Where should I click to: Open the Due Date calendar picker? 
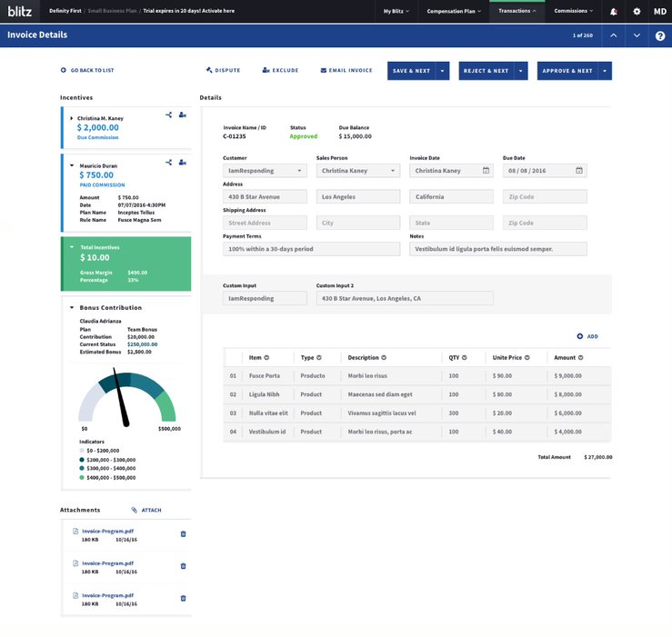[578, 170]
